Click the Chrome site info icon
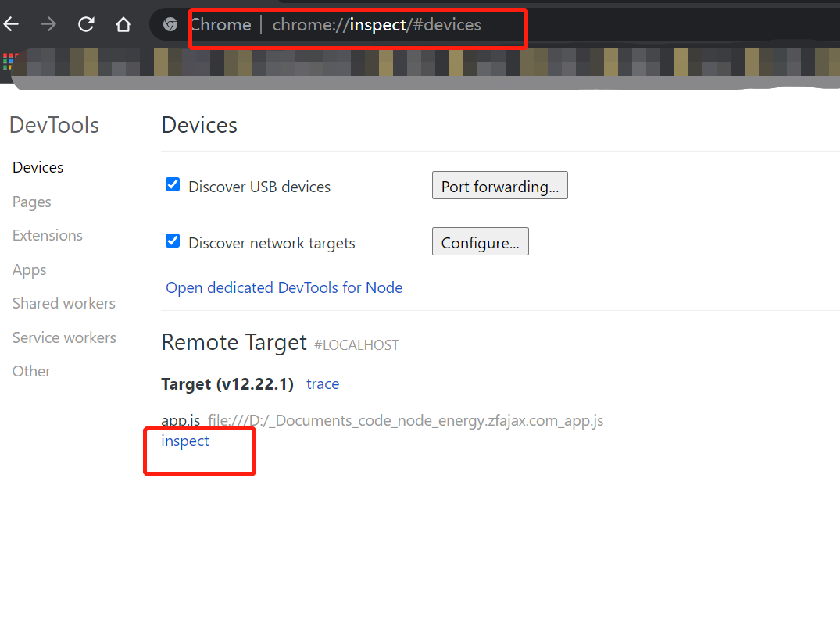Viewport: 840px width, 635px height. pyautogui.click(x=170, y=25)
